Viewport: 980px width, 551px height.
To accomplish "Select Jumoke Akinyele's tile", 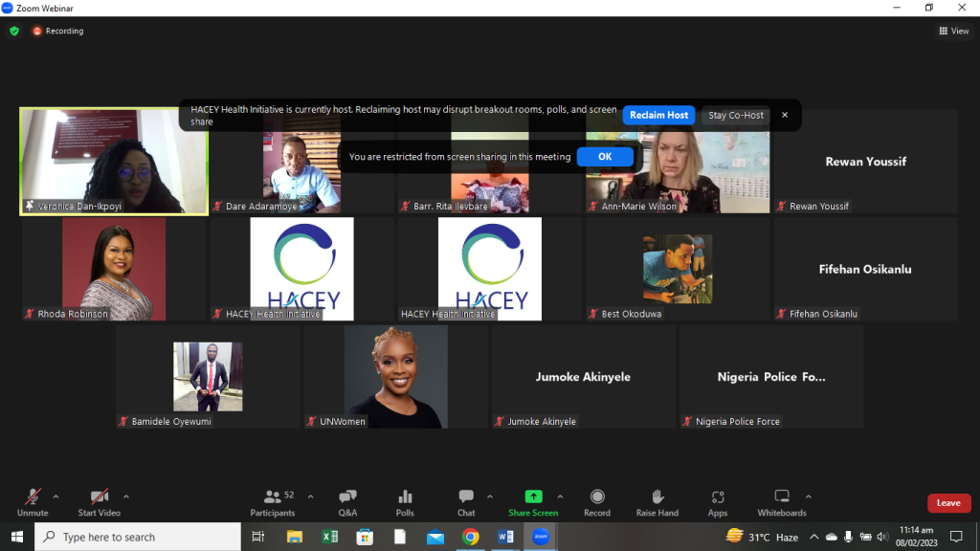I will coord(584,377).
